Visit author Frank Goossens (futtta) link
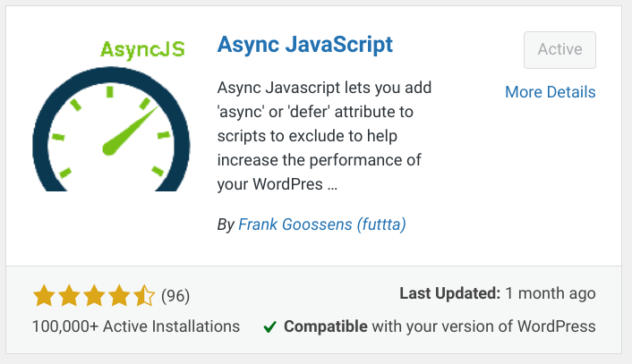632x364 pixels. pos(322,224)
